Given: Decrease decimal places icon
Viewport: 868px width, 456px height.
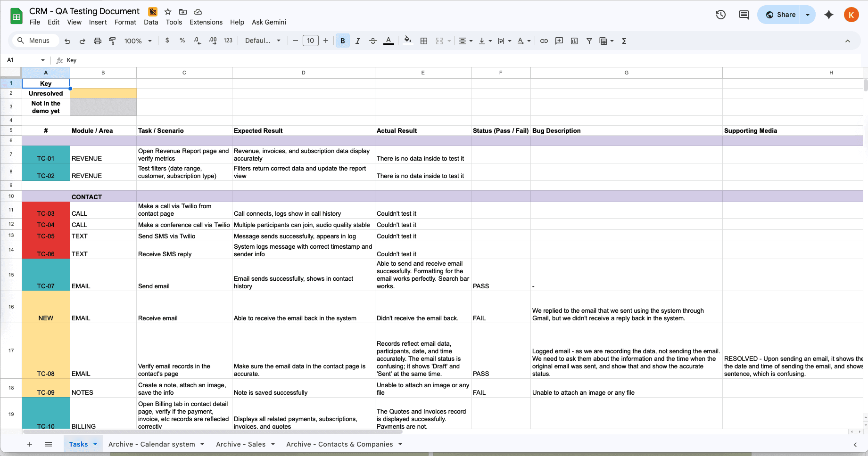Looking at the screenshot, I should (198, 41).
